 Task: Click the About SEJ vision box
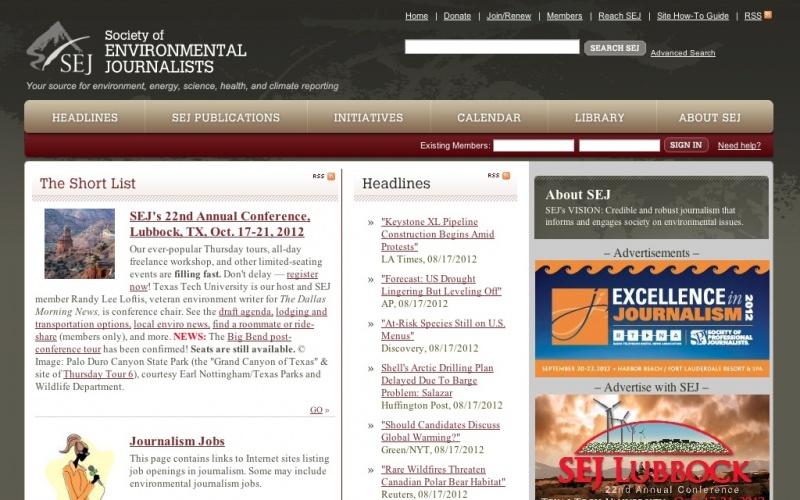pos(652,208)
